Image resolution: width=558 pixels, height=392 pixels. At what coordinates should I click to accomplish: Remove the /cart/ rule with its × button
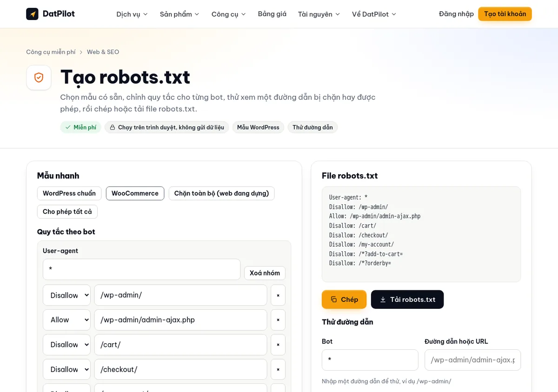[x=278, y=345]
